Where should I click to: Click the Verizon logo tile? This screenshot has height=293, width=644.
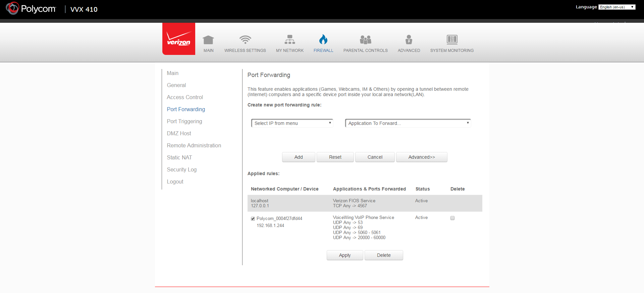point(179,39)
